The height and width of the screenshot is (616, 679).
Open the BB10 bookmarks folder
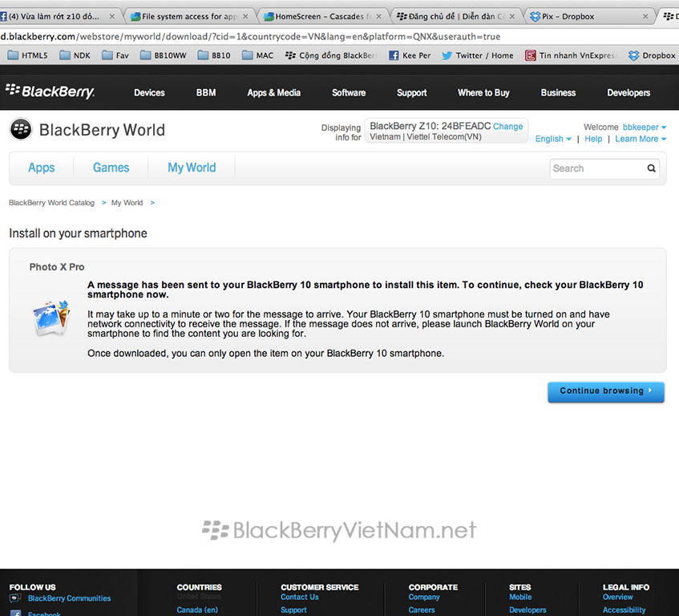[214, 55]
